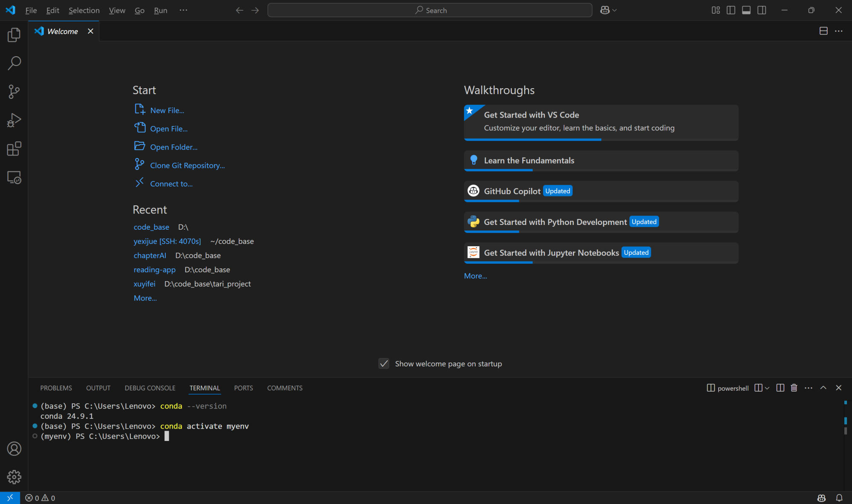Toggle the bottom Panel visibility
This screenshot has height=504, width=852.
click(746, 10)
